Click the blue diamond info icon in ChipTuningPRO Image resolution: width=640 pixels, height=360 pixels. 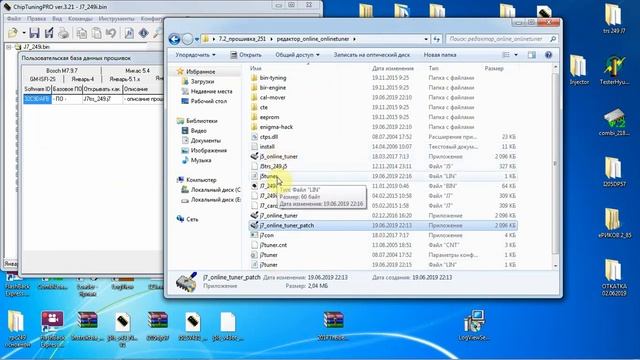click(144, 33)
